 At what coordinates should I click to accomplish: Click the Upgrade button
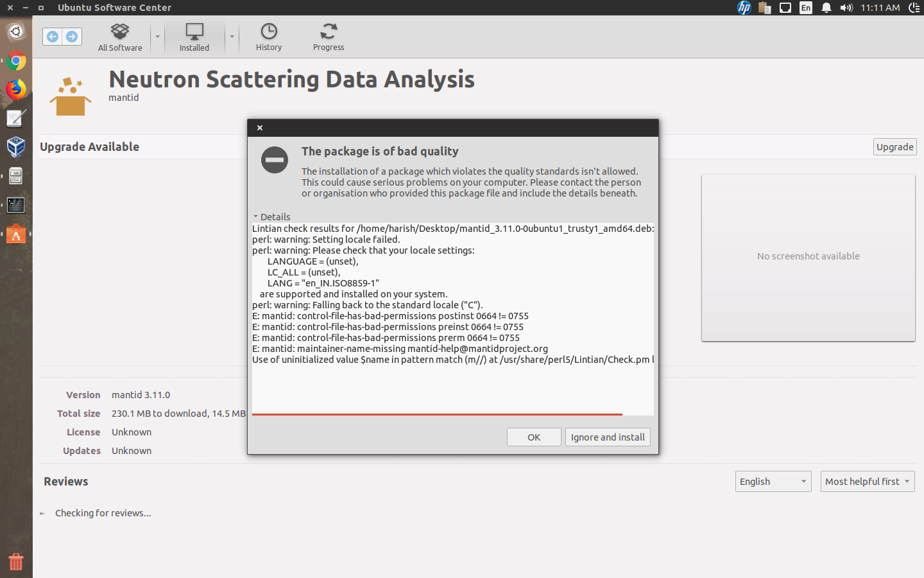tap(894, 146)
